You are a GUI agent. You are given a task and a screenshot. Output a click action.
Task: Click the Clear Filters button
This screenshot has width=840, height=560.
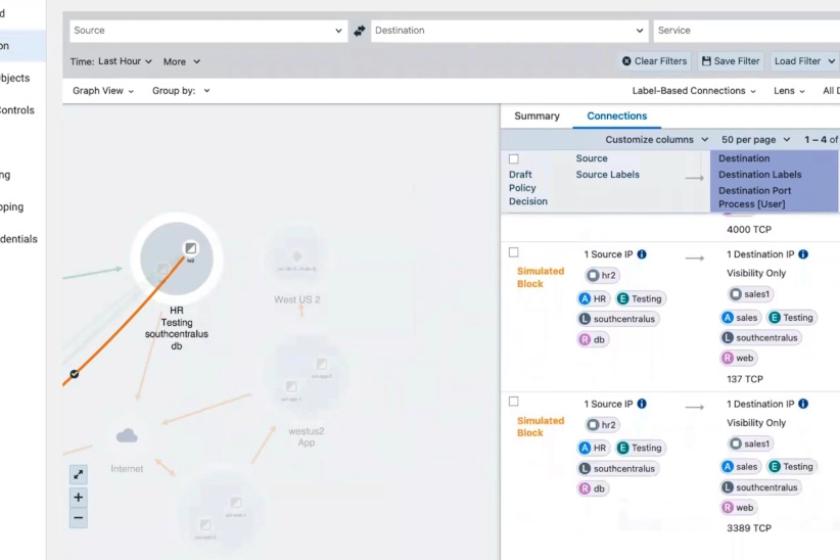tap(654, 61)
